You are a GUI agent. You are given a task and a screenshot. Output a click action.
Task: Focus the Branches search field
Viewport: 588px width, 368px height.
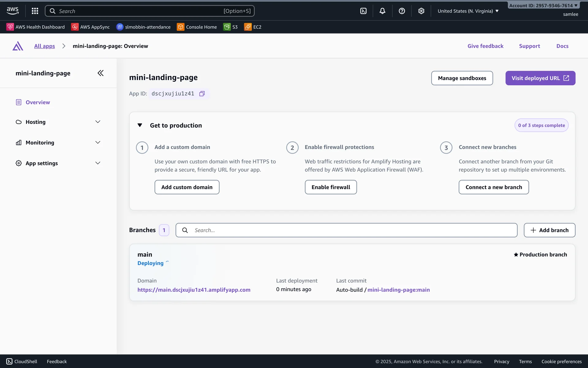(x=346, y=230)
